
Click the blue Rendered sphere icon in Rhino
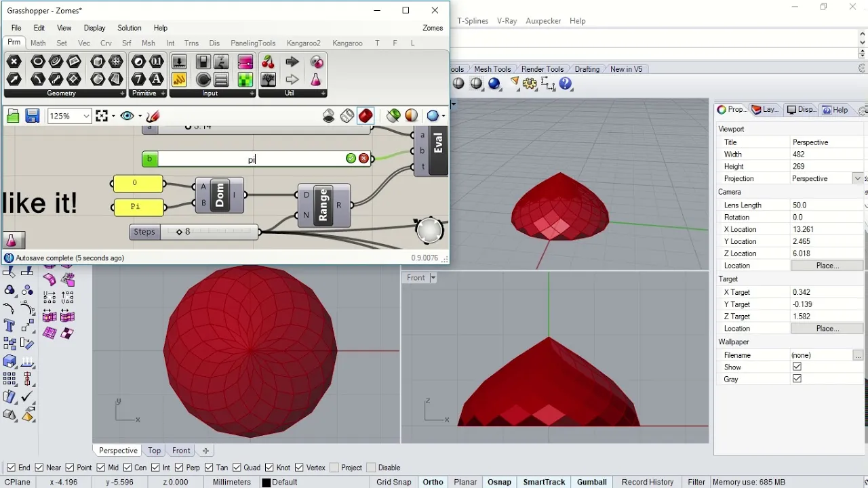pos(494,83)
